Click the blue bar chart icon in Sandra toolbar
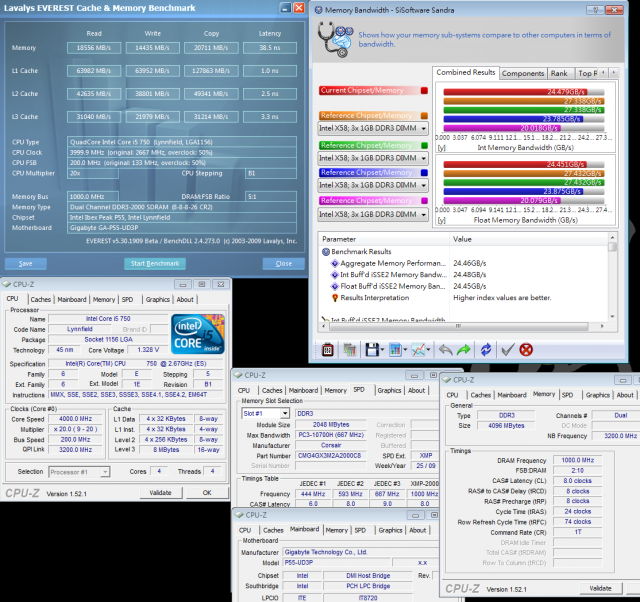Image resolution: width=640 pixels, height=602 pixels. pyautogui.click(x=395, y=350)
